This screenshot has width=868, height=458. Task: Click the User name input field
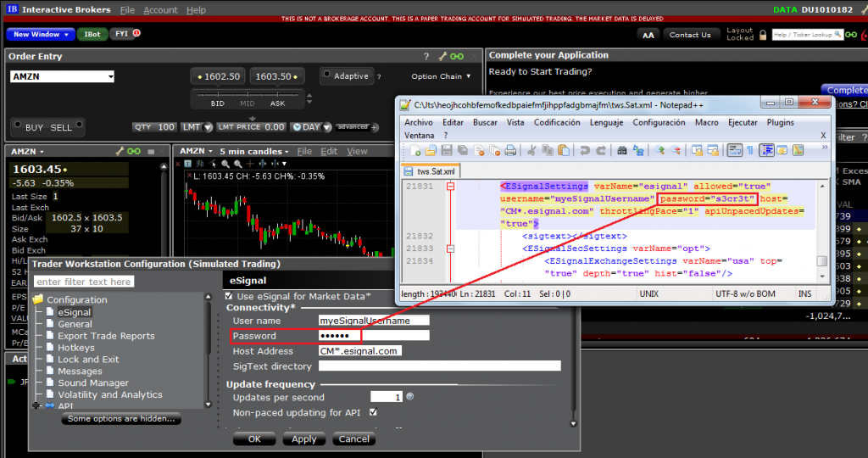[374, 321]
